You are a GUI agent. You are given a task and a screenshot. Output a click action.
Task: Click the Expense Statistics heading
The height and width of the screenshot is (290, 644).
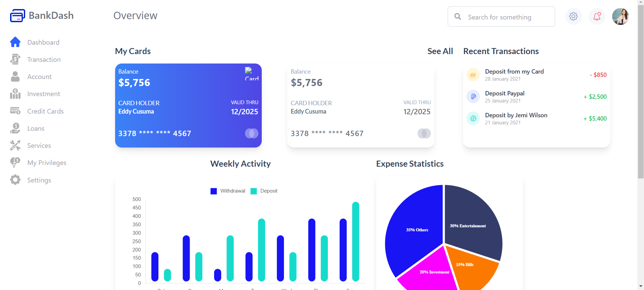point(410,164)
